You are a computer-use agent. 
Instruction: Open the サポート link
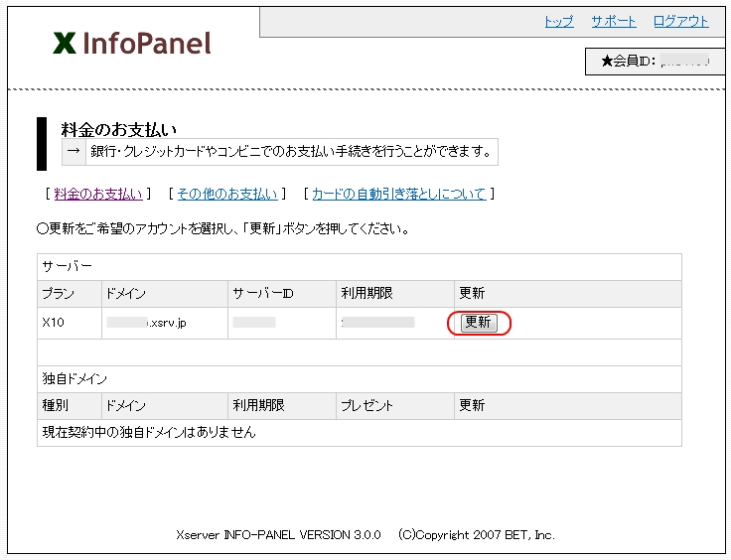pos(613,21)
